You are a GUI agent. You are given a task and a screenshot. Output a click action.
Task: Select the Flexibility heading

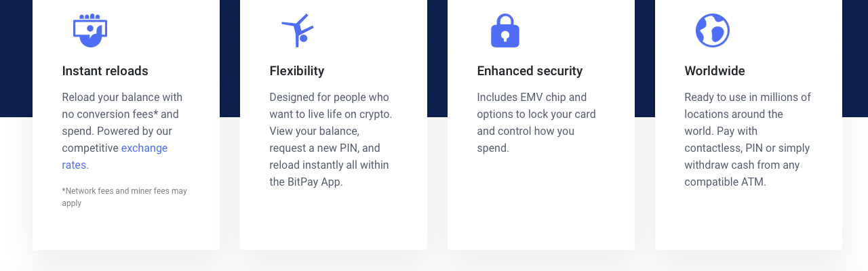tap(297, 71)
